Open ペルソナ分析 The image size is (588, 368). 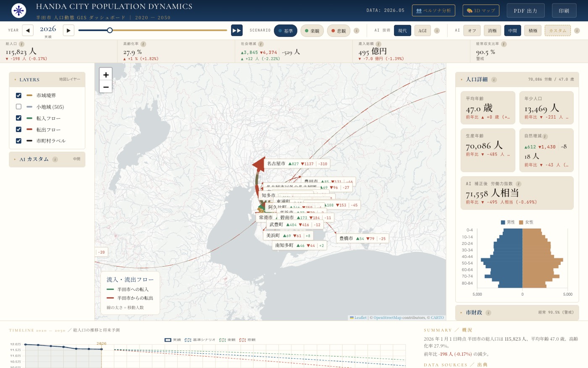pyautogui.click(x=433, y=11)
